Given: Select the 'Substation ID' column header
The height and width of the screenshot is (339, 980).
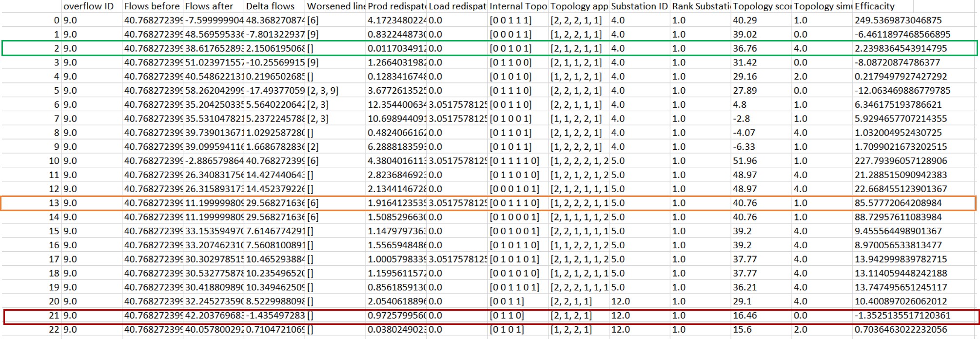Looking at the screenshot, I should 639,6.
